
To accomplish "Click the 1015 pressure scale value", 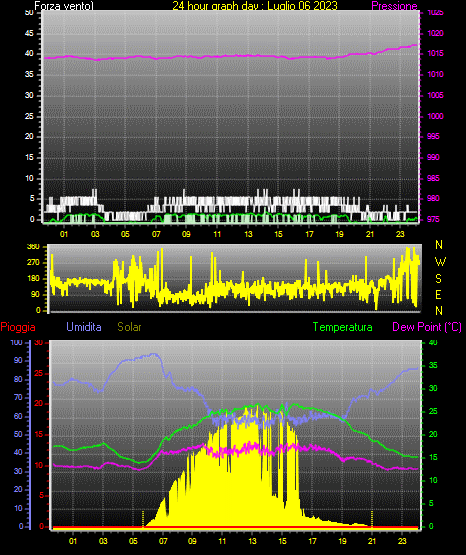I will tap(435, 53).
